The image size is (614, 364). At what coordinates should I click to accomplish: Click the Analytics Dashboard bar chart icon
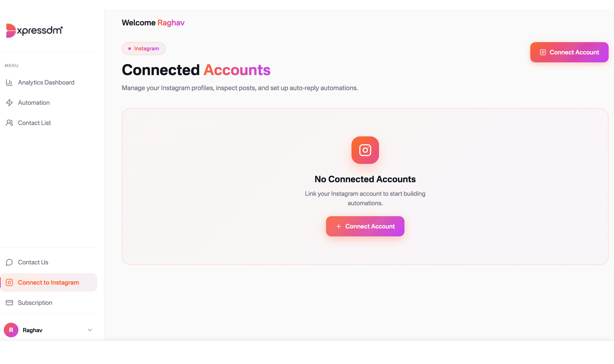point(9,82)
